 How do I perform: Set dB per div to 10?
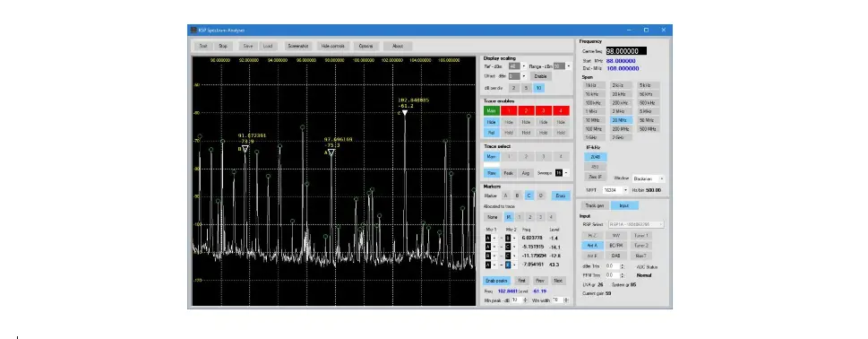(x=539, y=88)
